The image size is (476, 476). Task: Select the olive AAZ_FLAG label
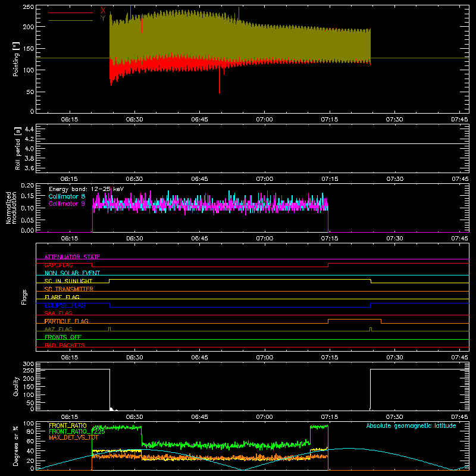point(58,329)
